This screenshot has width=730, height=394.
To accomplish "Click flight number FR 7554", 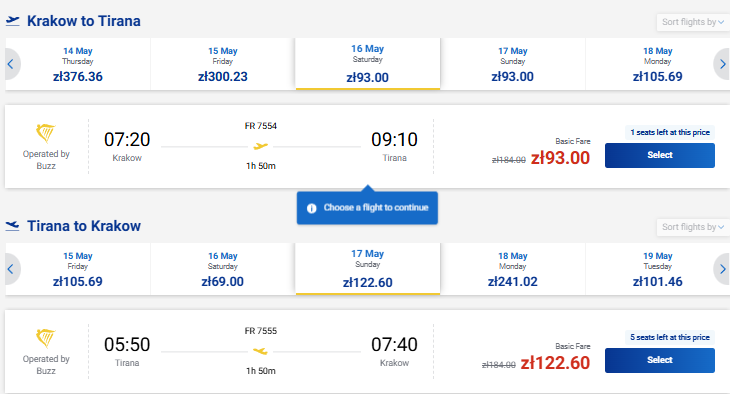I will coord(261,126).
